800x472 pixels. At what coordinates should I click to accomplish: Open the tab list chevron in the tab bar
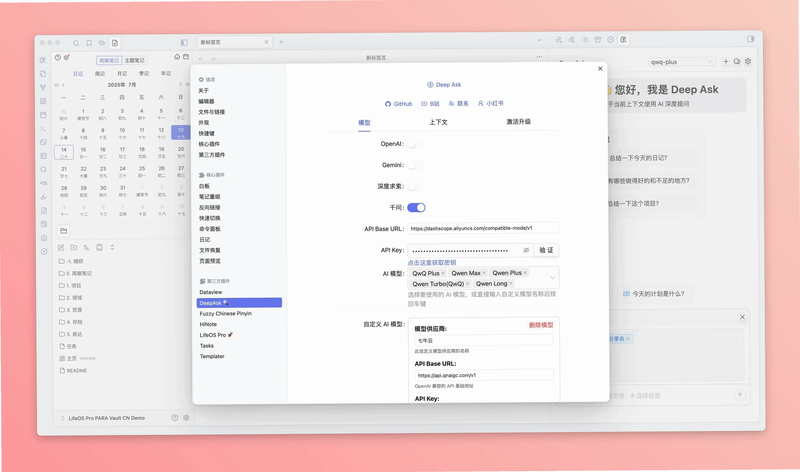(539, 40)
